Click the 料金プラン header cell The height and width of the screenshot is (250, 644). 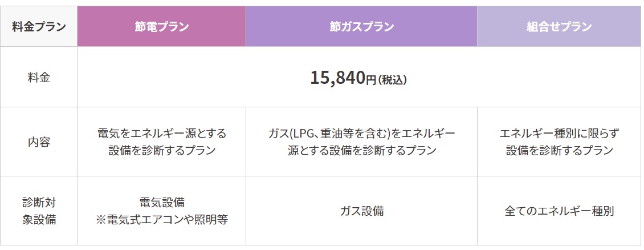39,27
